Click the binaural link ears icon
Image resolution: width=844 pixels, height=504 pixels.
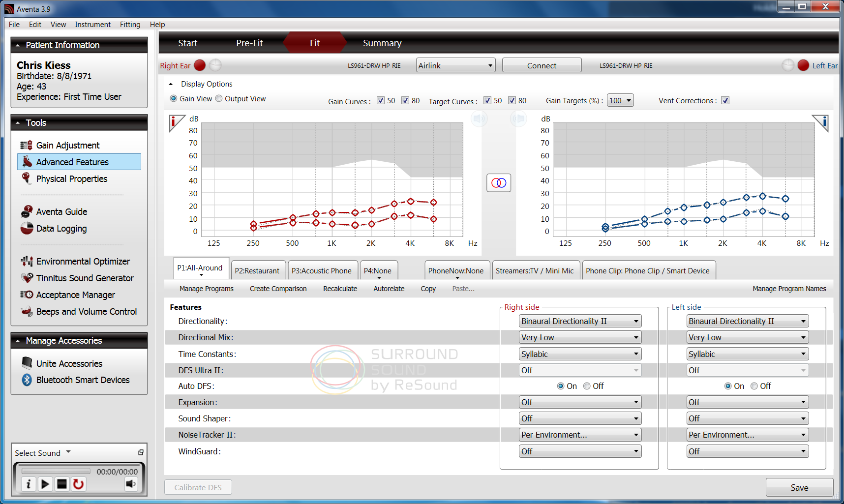pos(499,183)
